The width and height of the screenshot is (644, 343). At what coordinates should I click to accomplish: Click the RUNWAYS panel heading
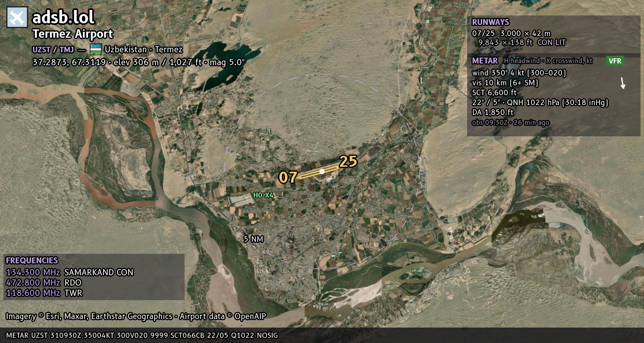[x=490, y=22]
